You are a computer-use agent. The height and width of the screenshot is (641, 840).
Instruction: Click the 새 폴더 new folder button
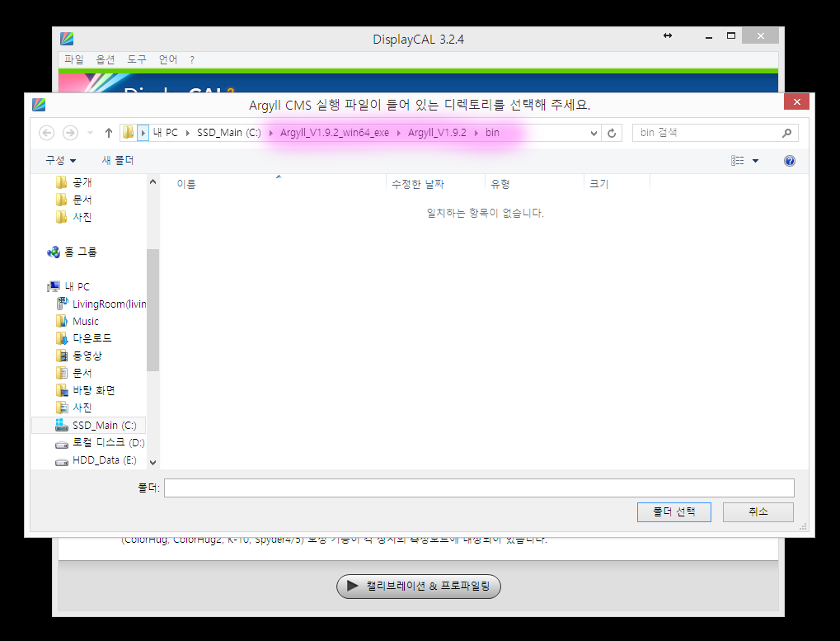(x=117, y=160)
